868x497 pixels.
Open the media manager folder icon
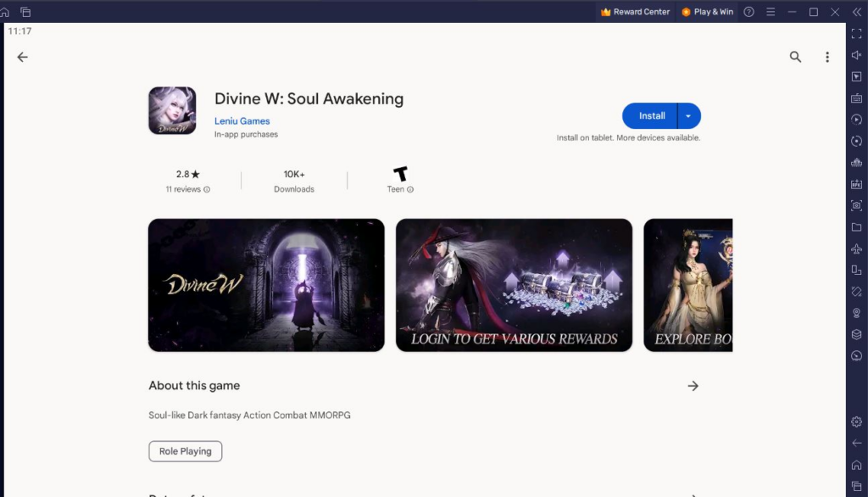856,225
